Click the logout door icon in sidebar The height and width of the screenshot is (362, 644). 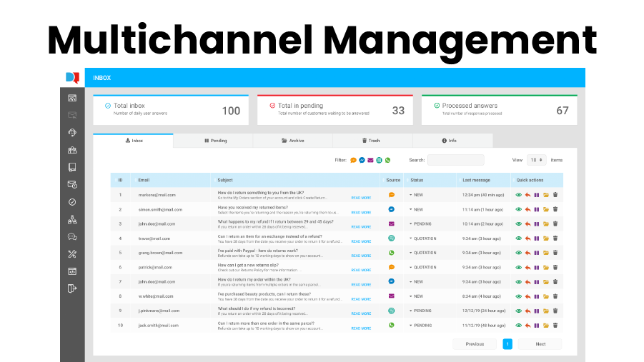pyautogui.click(x=72, y=288)
